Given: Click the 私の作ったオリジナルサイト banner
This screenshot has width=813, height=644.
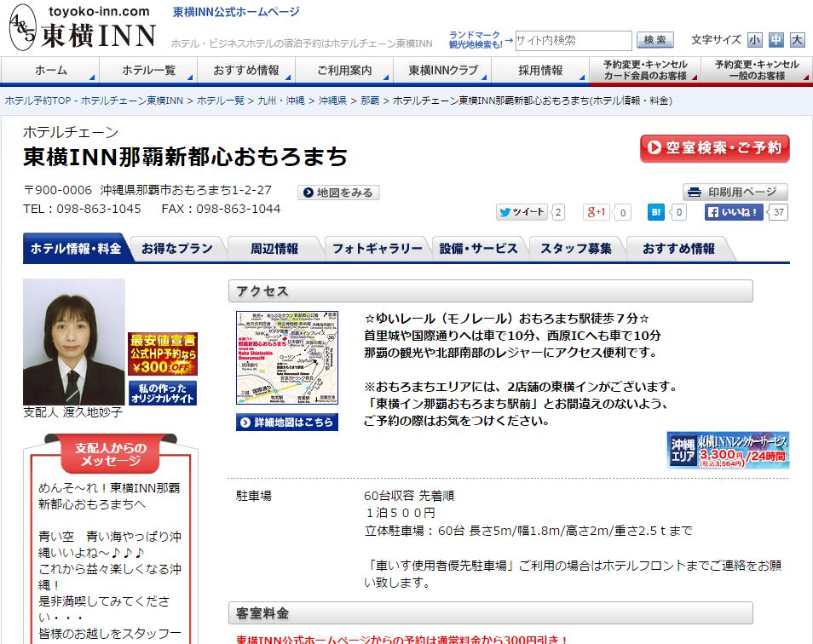Looking at the screenshot, I should pyautogui.click(x=163, y=394).
